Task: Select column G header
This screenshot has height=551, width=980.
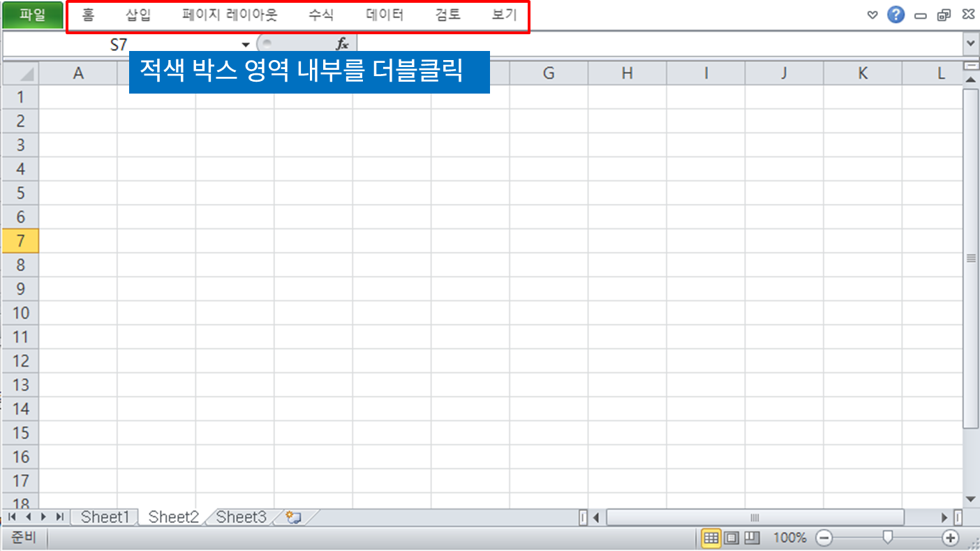Action: (x=549, y=73)
